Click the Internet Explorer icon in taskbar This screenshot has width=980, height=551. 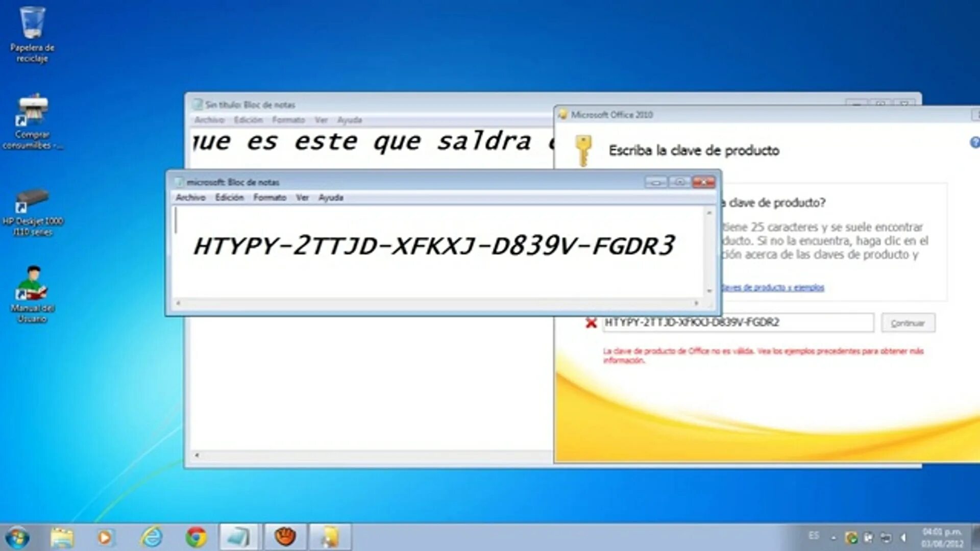[x=150, y=535]
